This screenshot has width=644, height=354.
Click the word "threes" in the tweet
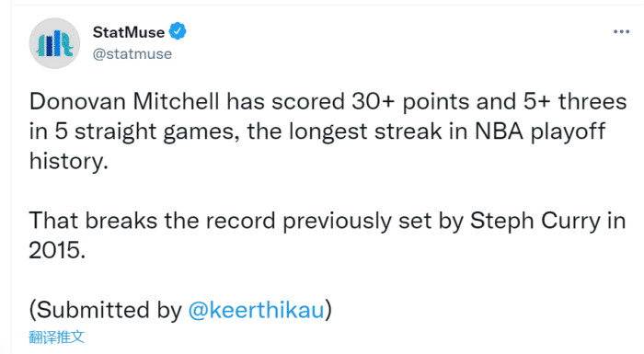(592, 101)
